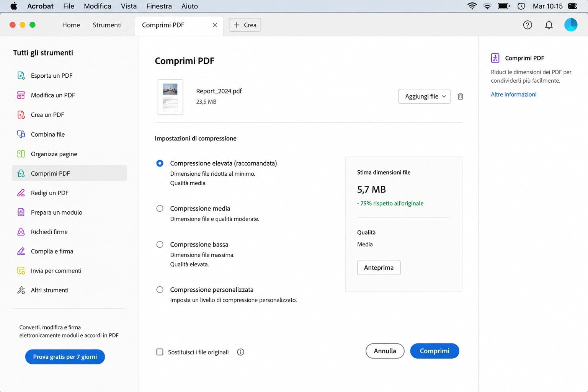588x392 pixels.
Task: Click the Comprimi PDF sidebar icon
Action: click(x=21, y=173)
